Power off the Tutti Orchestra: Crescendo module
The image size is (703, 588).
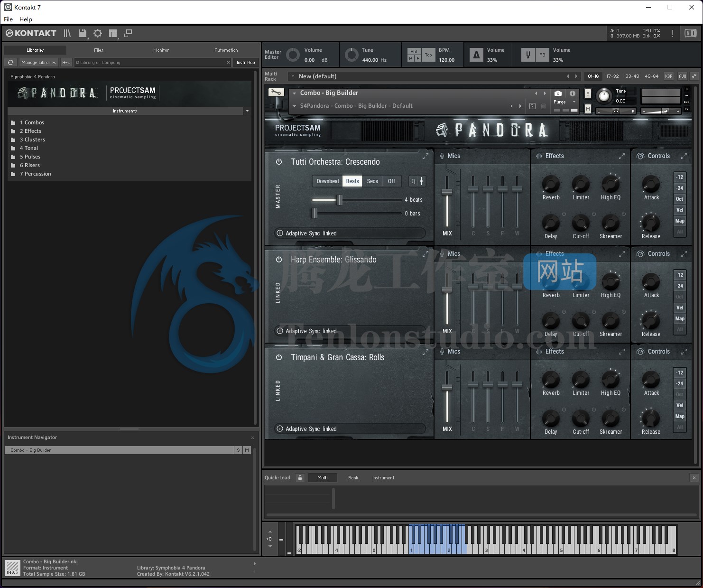coord(279,161)
